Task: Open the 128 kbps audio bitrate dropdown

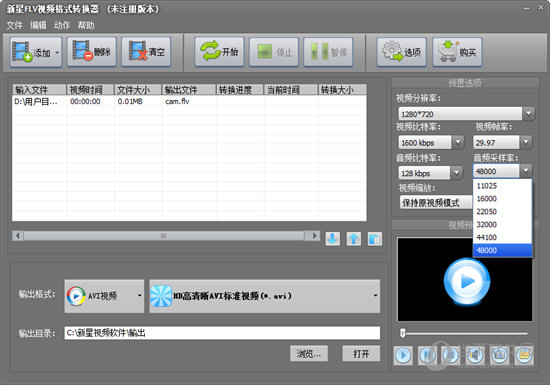Action: pyautogui.click(x=456, y=173)
